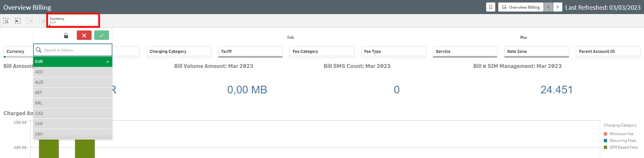
Task: Clear all selections with toolbar icon
Action: pos(42,21)
